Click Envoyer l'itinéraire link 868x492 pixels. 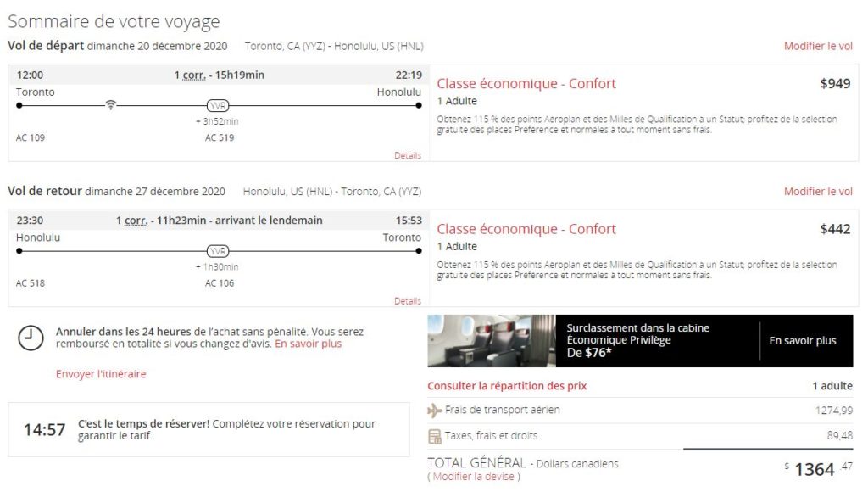101,374
